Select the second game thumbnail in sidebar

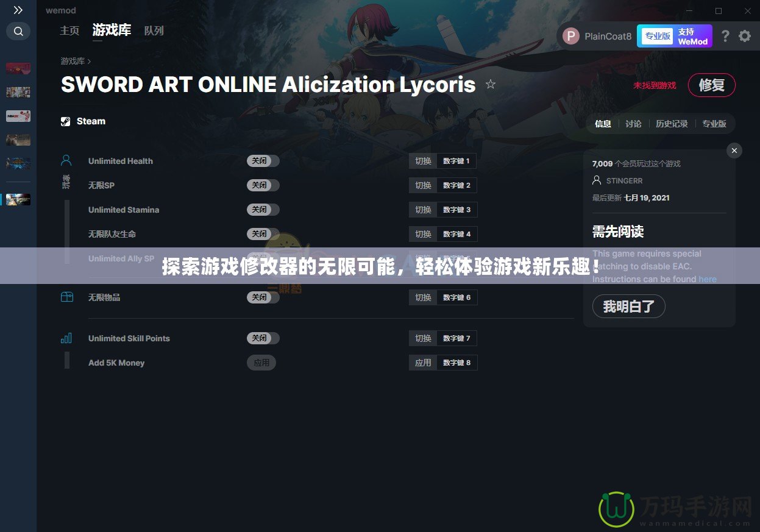point(18,92)
